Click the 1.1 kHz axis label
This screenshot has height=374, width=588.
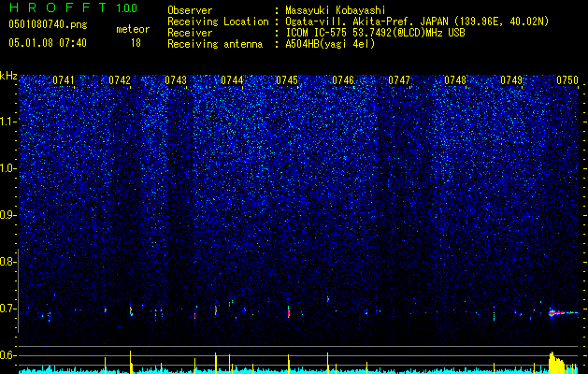click(x=8, y=122)
